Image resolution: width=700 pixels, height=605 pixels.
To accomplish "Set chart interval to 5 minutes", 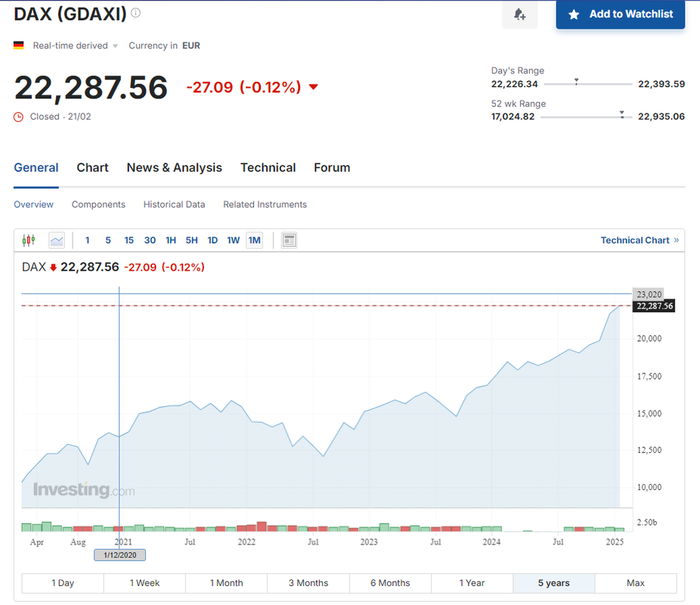I will [108, 240].
